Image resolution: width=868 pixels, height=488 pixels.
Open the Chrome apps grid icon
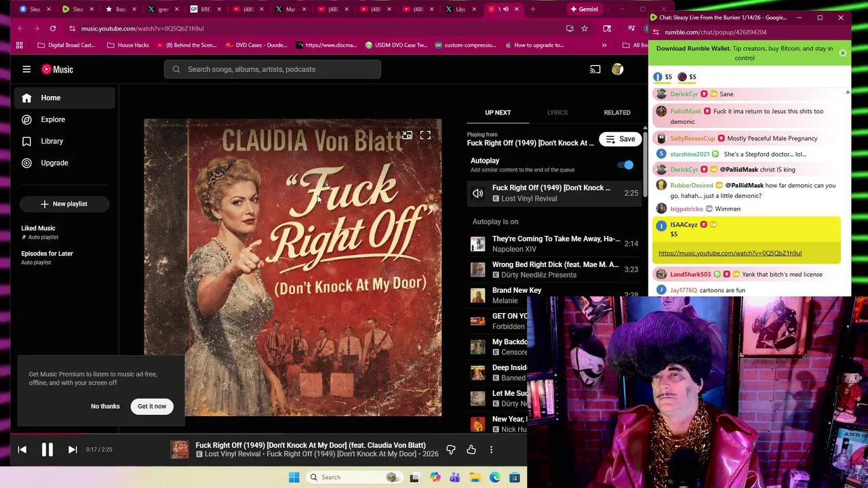click(20, 45)
